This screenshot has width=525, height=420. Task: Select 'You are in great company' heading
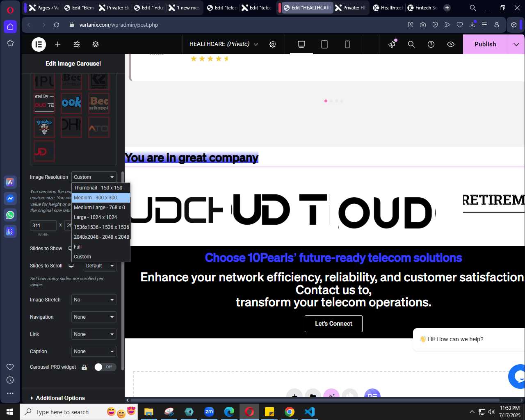192,157
